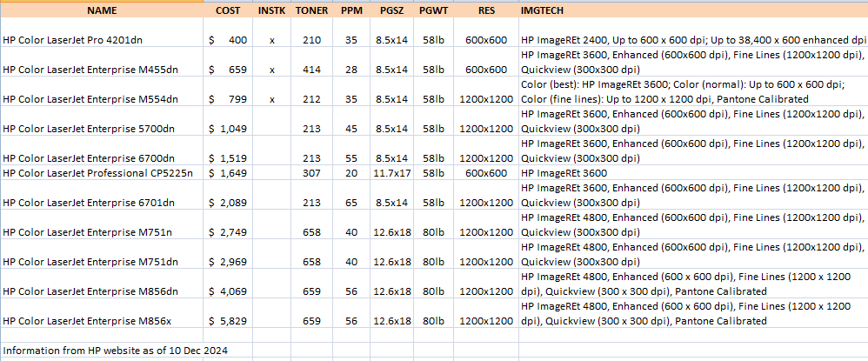The height and width of the screenshot is (361, 868).
Task: Select the RES column header cell
Action: tap(486, 10)
